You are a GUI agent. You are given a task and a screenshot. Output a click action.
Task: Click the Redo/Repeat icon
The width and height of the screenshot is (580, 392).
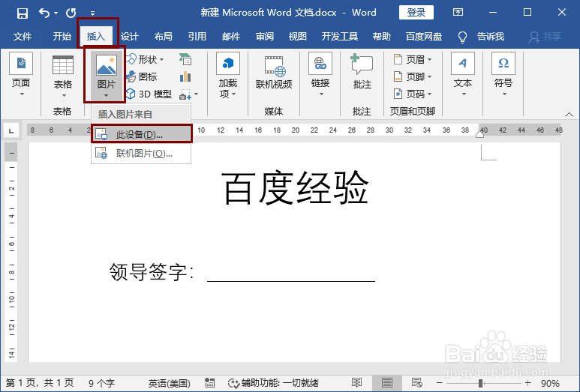[71, 13]
